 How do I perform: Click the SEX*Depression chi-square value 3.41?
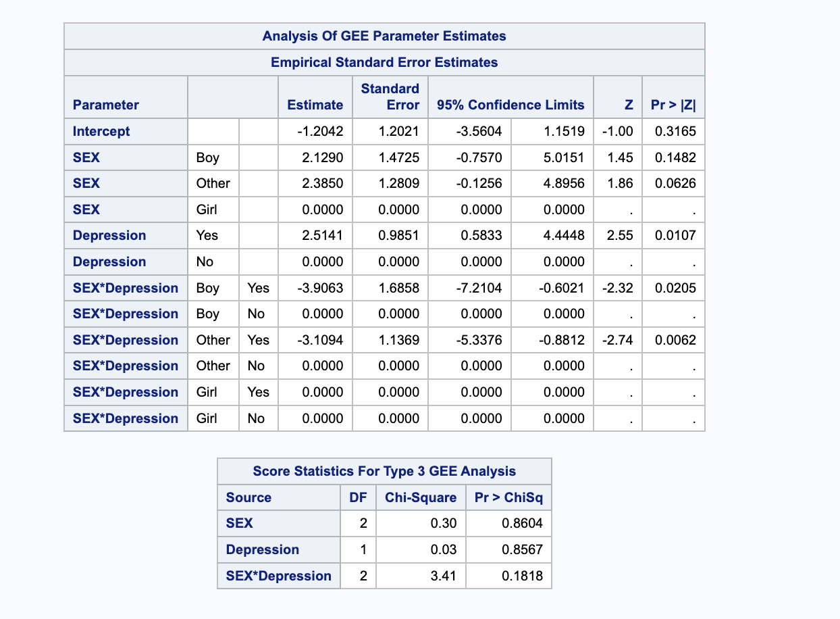coord(444,576)
